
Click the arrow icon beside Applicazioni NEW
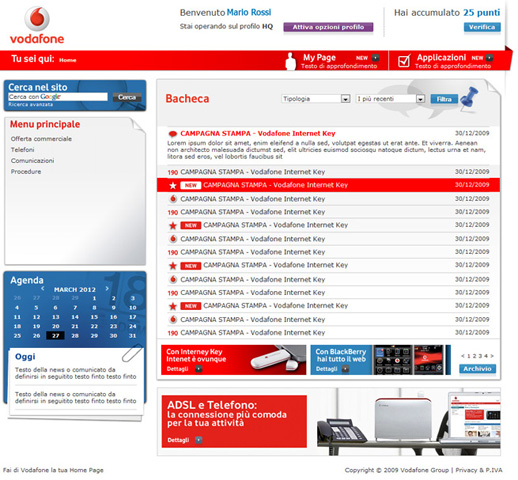pyautogui.click(x=489, y=58)
